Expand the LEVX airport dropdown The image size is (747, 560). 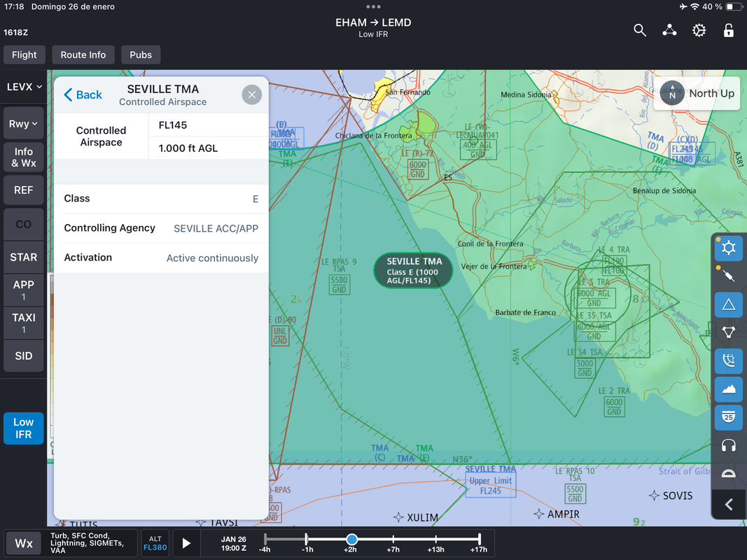[x=25, y=87]
